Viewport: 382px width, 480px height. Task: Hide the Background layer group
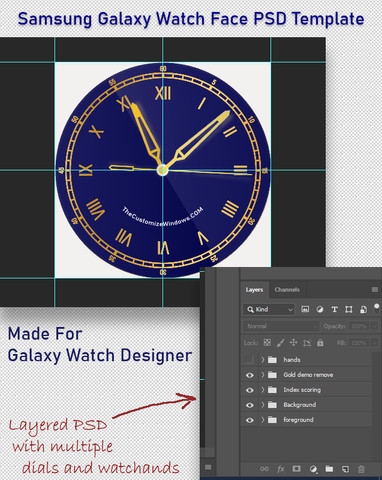click(249, 405)
